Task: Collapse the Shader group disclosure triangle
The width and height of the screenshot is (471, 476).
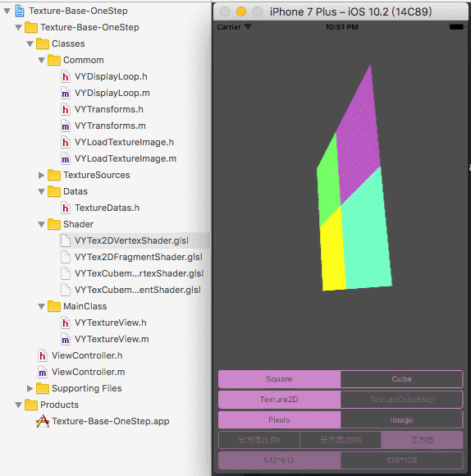Action: pyautogui.click(x=42, y=225)
